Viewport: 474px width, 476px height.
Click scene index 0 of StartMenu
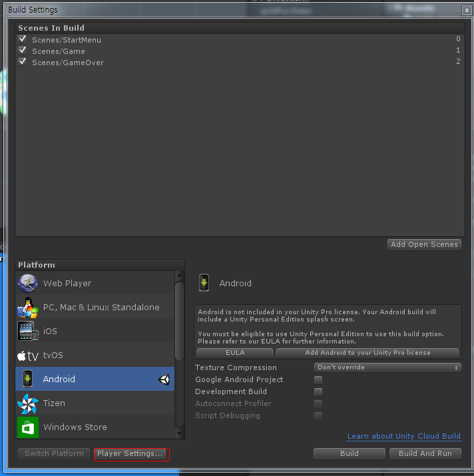pyautogui.click(x=458, y=39)
